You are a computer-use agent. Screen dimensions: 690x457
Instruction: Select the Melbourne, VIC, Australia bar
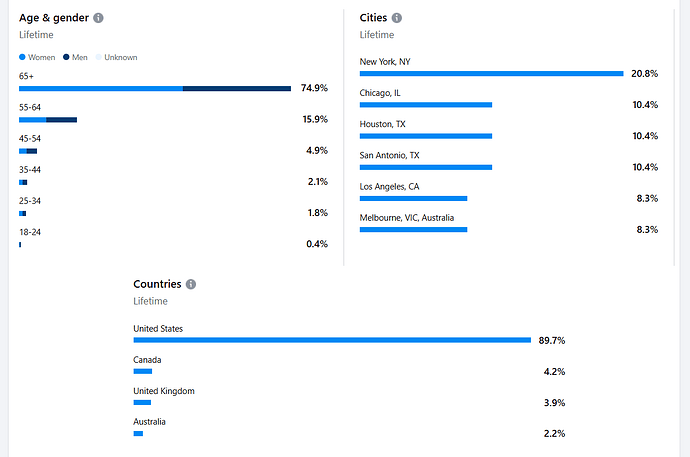413,229
